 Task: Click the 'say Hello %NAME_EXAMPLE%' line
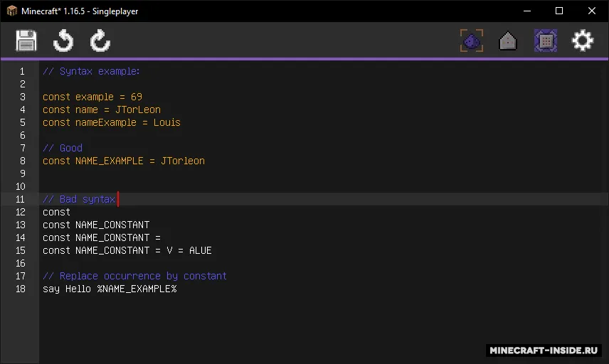[110, 289]
